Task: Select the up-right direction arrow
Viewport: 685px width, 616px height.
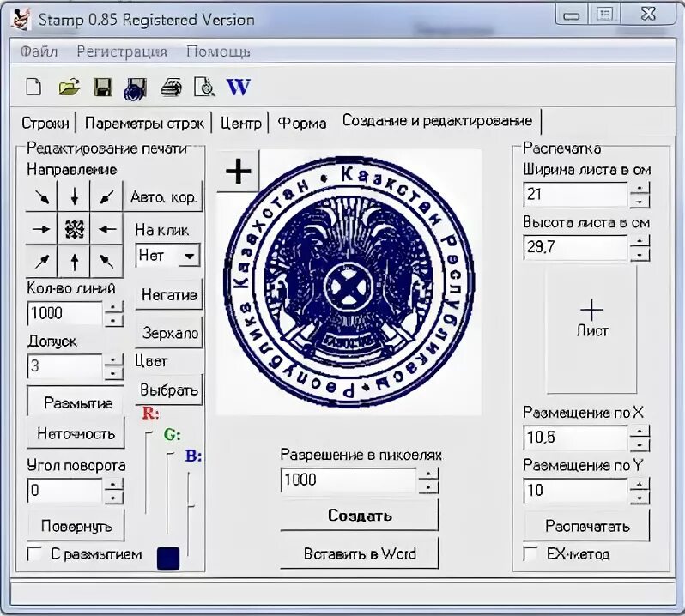Action: click(41, 262)
